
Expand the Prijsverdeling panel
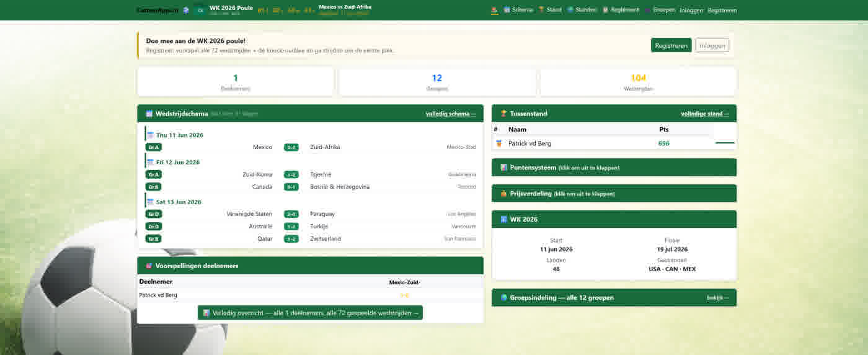point(614,194)
